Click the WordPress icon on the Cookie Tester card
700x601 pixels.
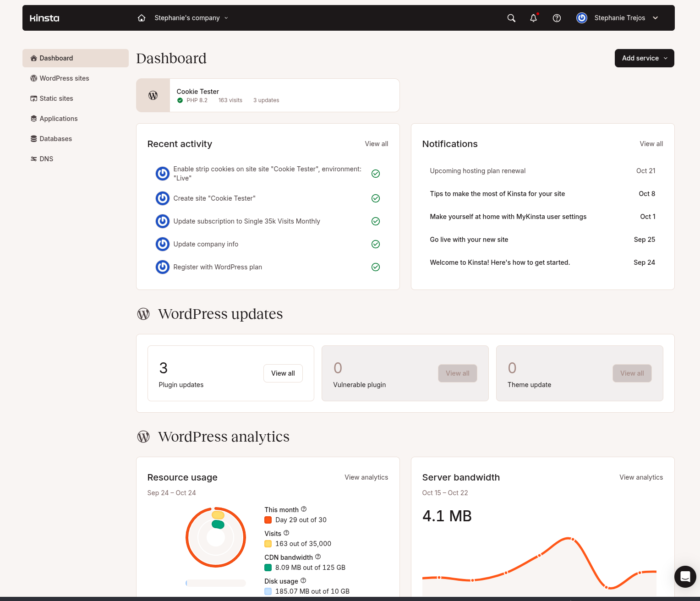pyautogui.click(x=153, y=95)
